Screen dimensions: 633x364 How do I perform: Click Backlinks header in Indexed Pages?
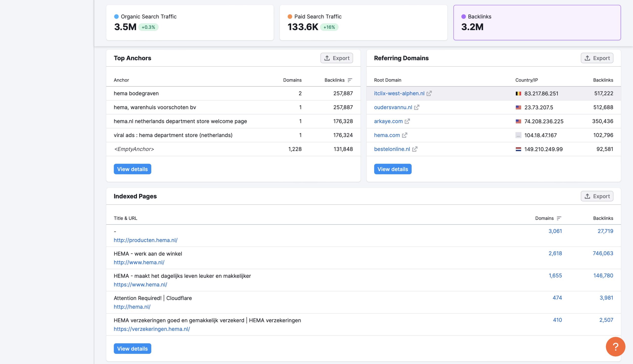[x=603, y=218]
